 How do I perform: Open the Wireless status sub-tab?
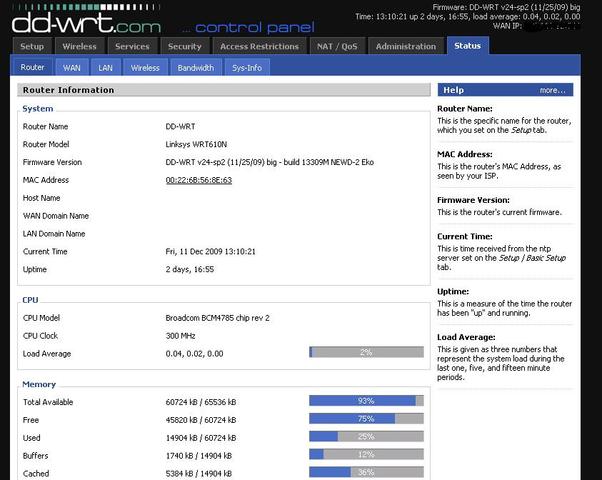coord(145,68)
